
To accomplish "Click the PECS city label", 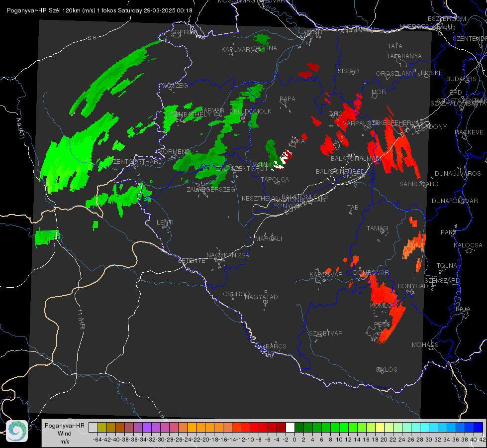I will point(382,324).
